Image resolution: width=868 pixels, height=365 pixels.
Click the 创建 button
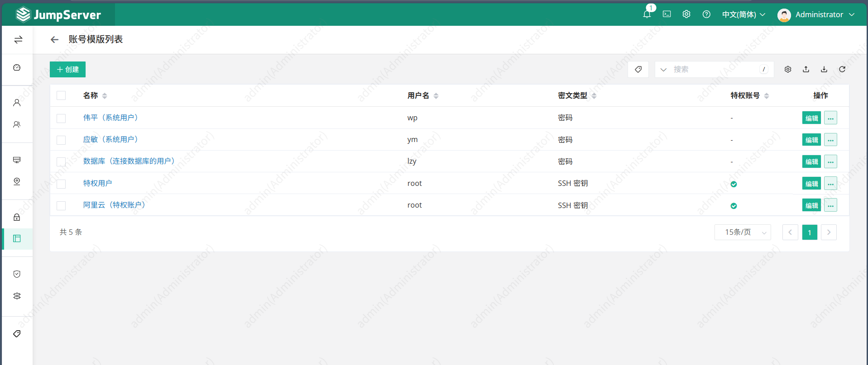coord(67,69)
